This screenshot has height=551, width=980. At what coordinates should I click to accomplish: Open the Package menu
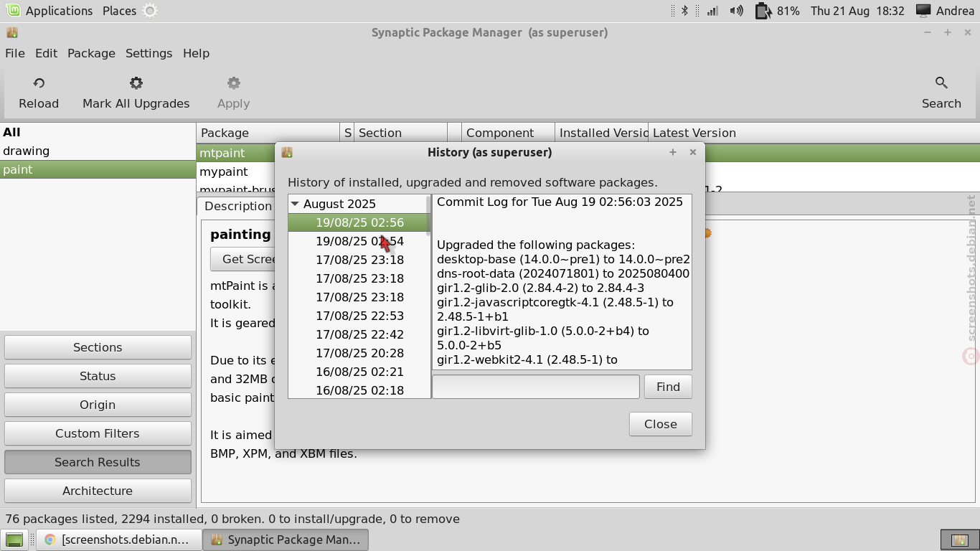click(x=91, y=53)
